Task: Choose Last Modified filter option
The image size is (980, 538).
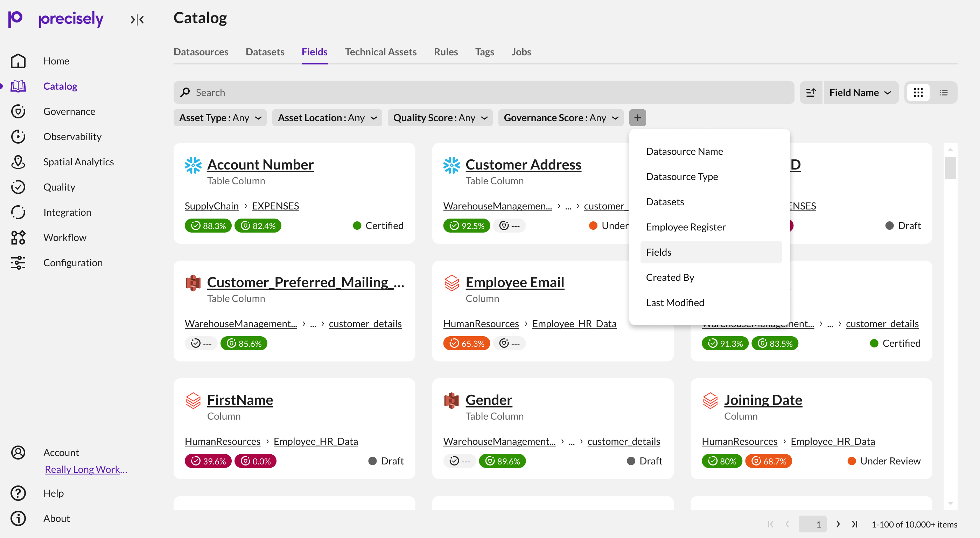Action: (x=710, y=302)
